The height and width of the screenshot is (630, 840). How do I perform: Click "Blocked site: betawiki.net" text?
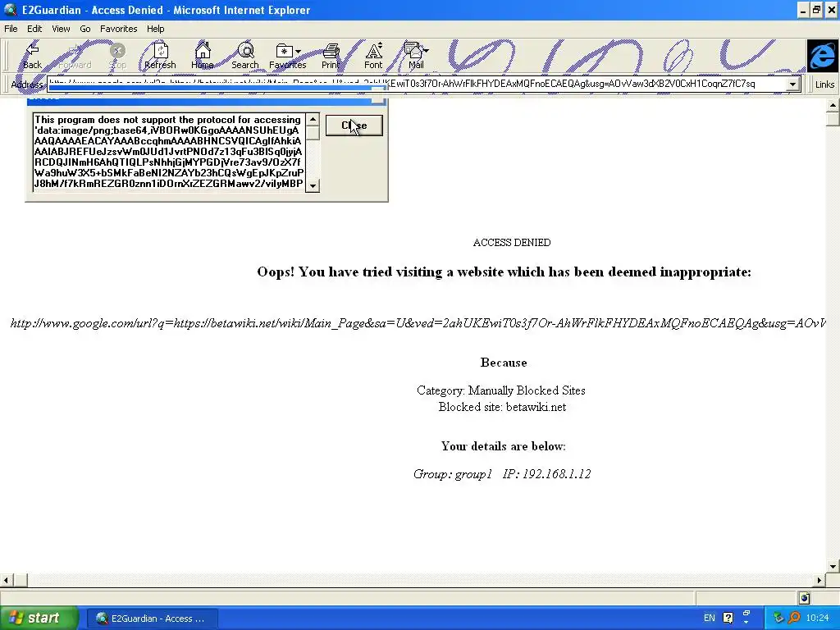tap(502, 407)
